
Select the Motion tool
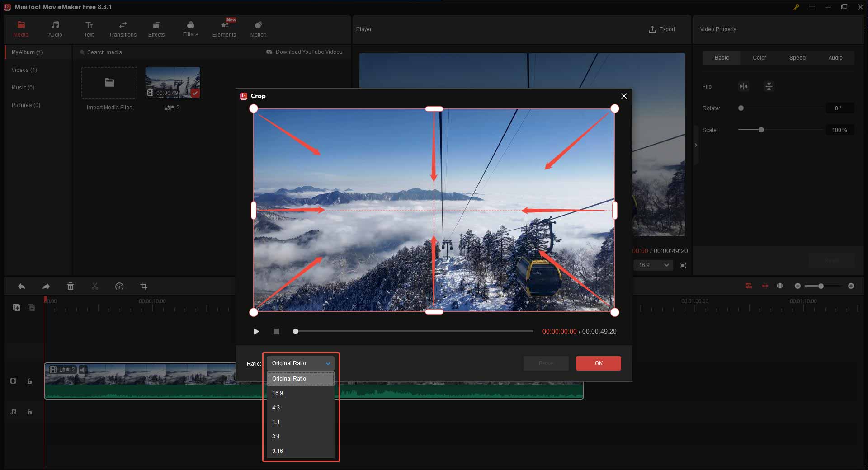click(258, 28)
